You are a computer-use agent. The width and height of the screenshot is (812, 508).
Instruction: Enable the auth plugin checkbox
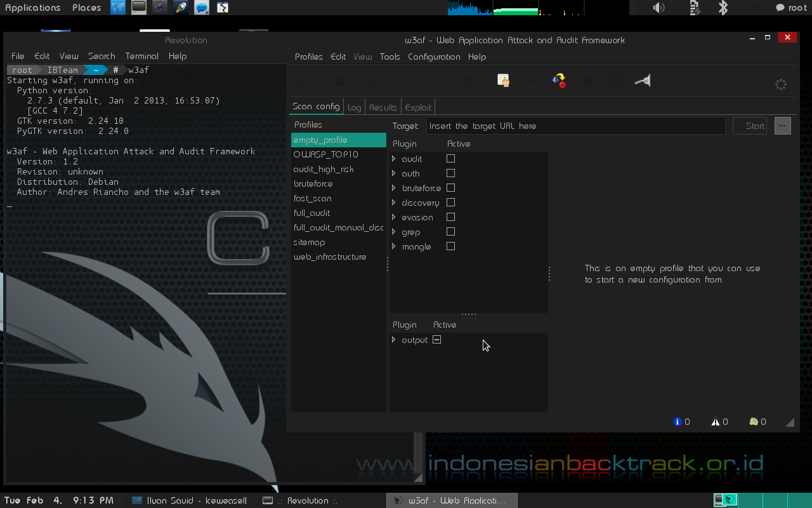coord(450,173)
